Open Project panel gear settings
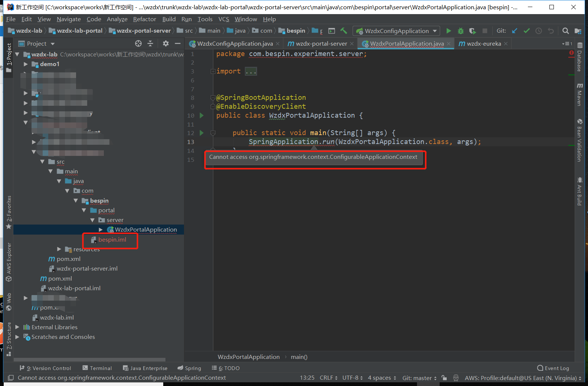 coord(166,43)
